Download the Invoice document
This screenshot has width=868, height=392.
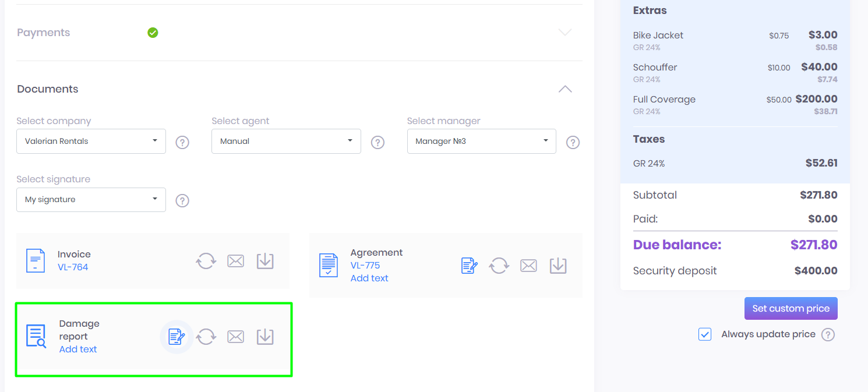265,261
